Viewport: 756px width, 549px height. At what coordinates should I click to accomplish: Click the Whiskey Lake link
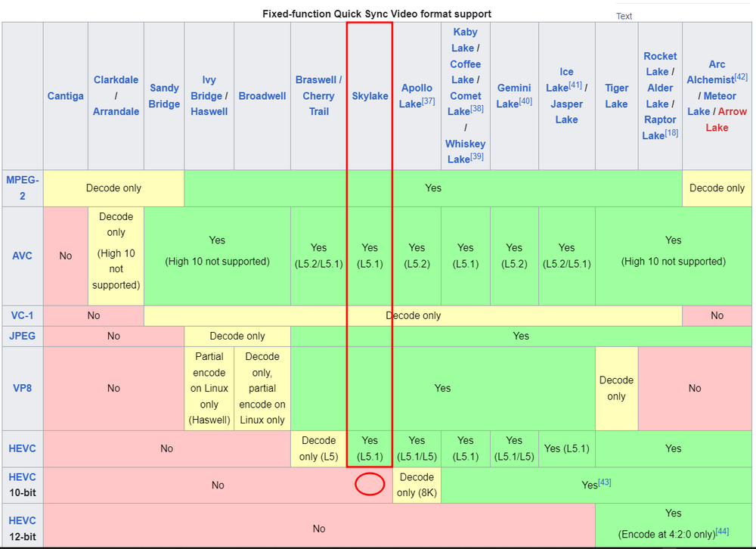464,151
